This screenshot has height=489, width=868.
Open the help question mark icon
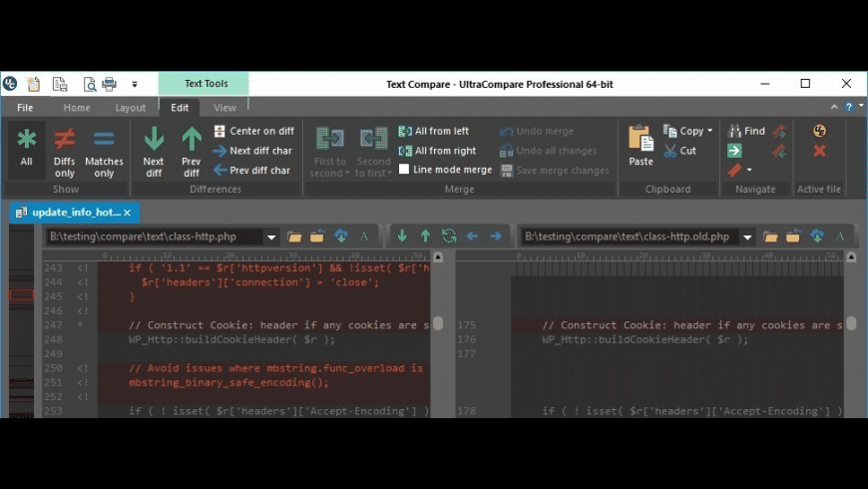(x=849, y=107)
